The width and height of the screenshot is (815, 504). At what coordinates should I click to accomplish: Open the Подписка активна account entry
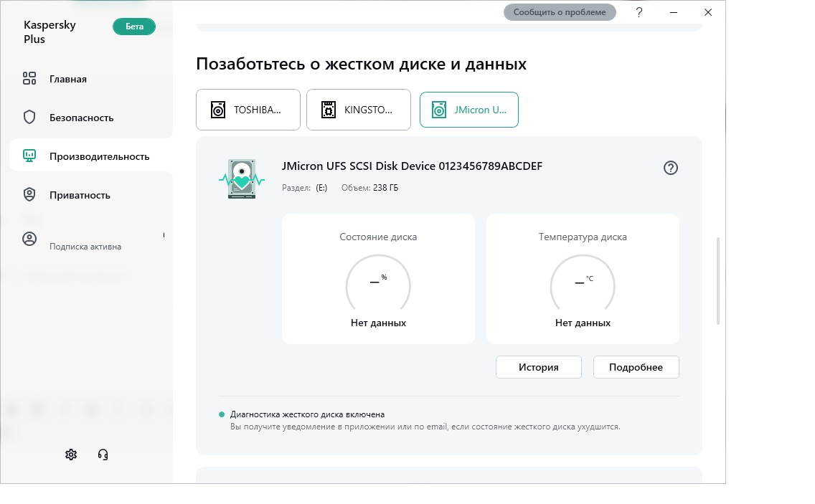85,247
